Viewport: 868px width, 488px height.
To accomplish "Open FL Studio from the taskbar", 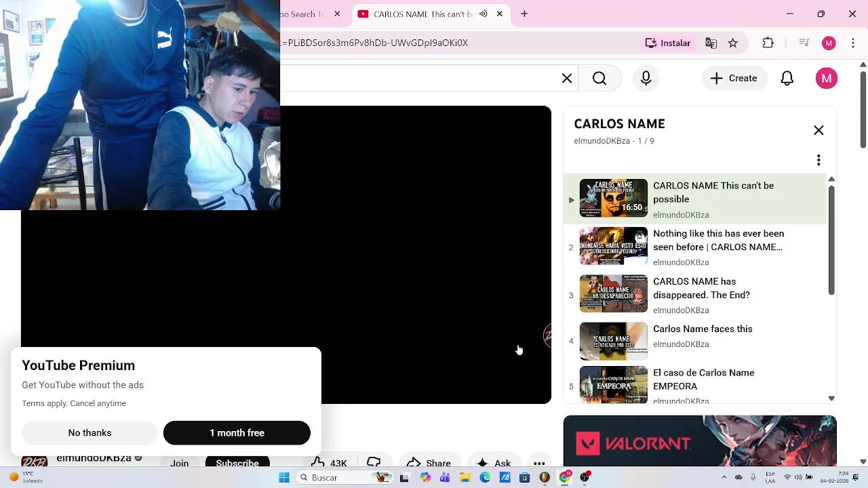I will [x=545, y=478].
